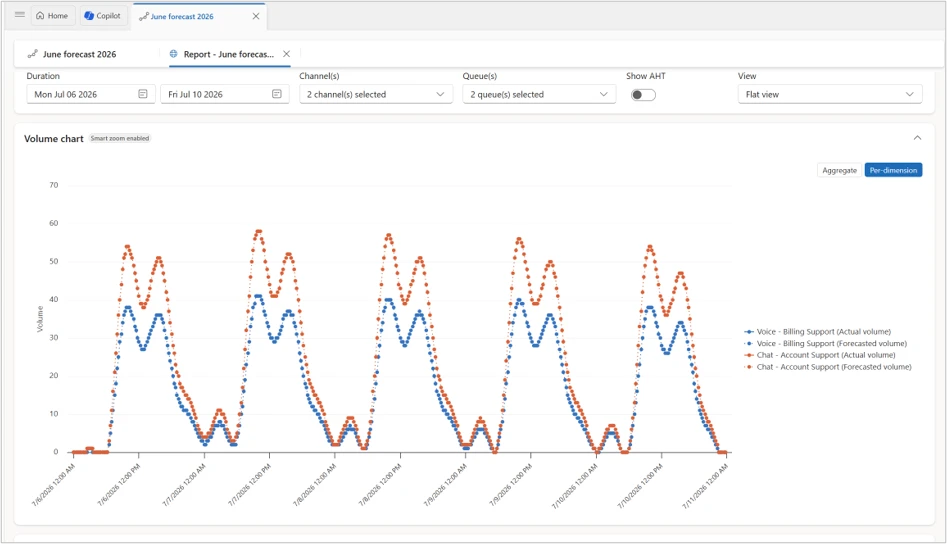
Task: Collapse the Volume chart section
Action: [917, 138]
